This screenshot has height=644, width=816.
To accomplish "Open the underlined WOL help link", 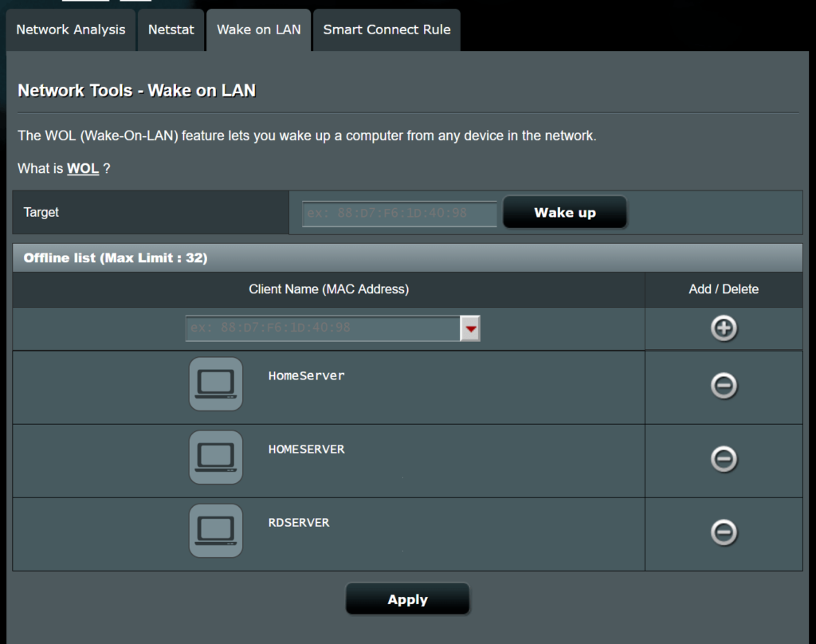I will click(x=83, y=169).
